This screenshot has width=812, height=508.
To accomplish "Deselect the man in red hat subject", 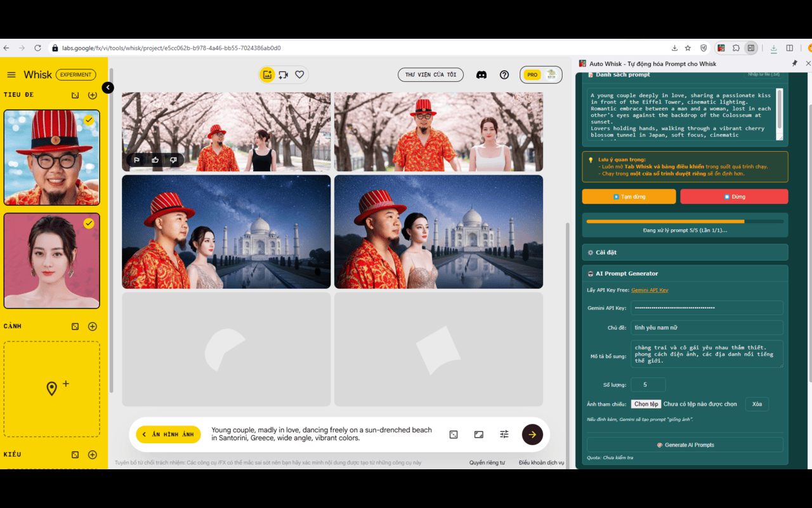I will click(89, 119).
